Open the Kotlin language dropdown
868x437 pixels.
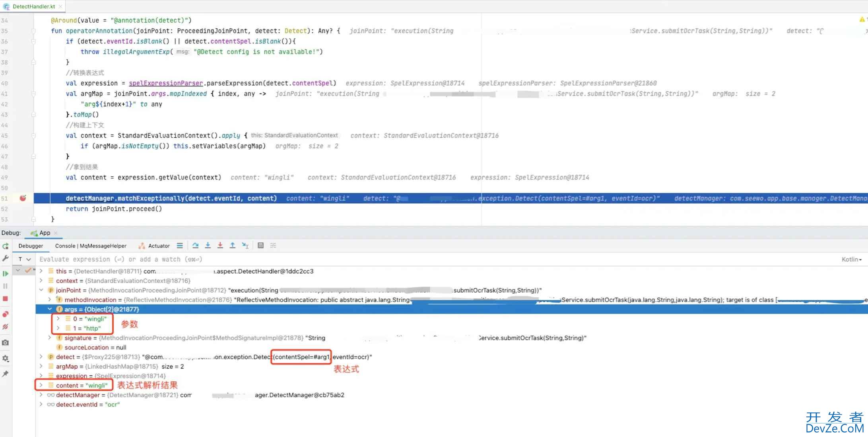coord(852,259)
